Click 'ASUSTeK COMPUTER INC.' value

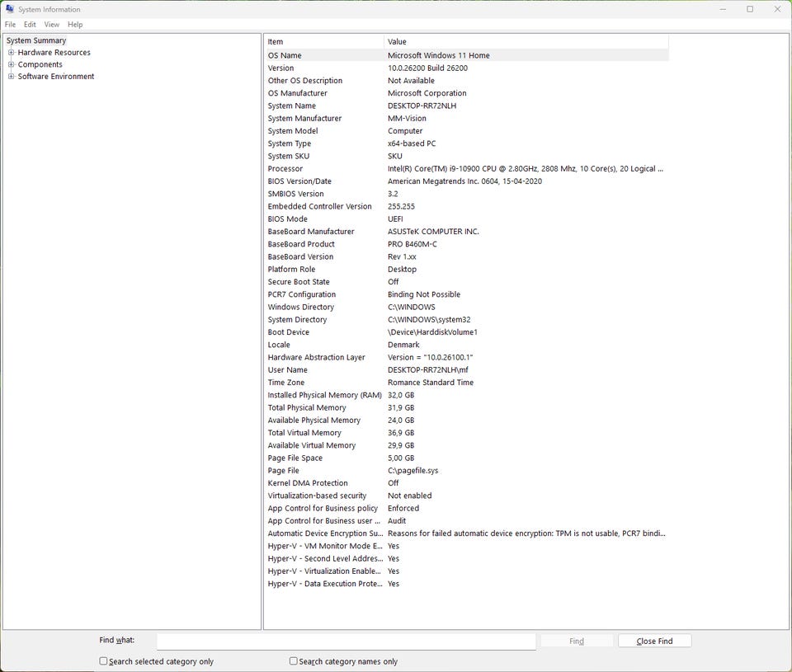click(433, 232)
